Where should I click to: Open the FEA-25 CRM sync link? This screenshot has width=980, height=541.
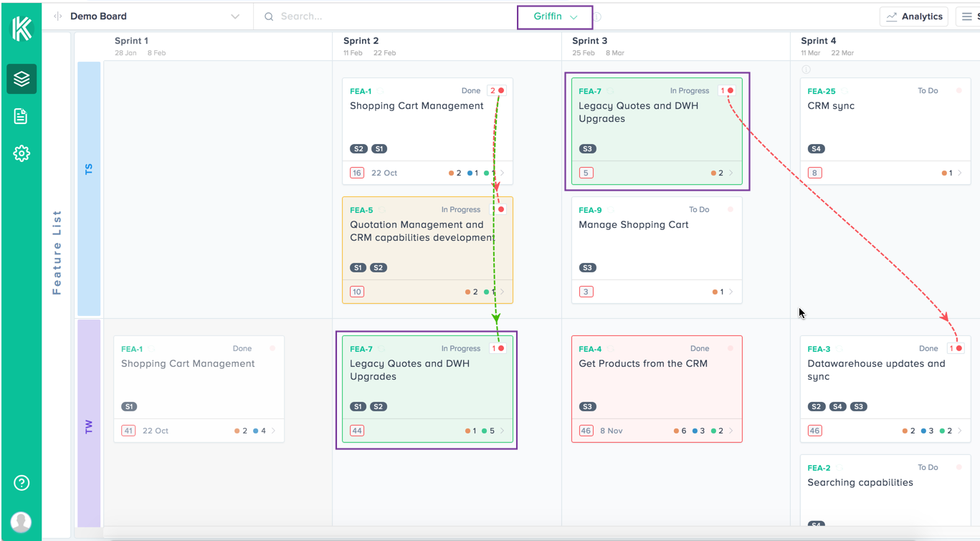click(821, 91)
